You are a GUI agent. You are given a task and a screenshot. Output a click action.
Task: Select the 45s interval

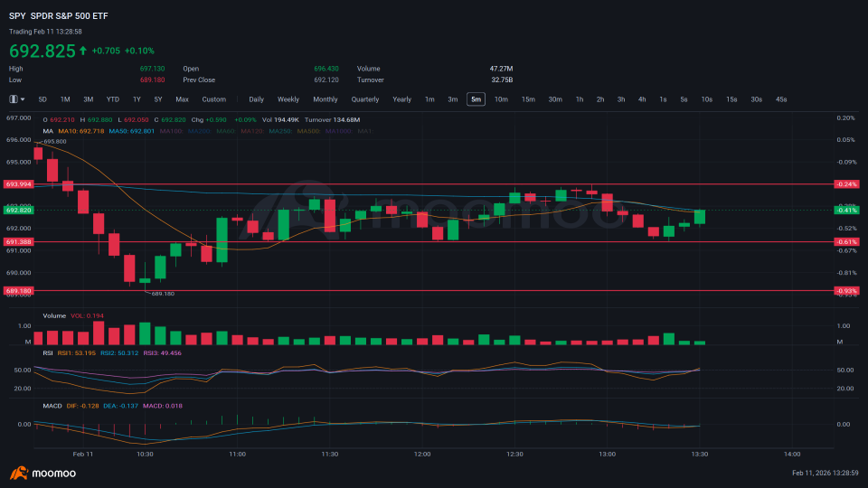pyautogui.click(x=781, y=99)
